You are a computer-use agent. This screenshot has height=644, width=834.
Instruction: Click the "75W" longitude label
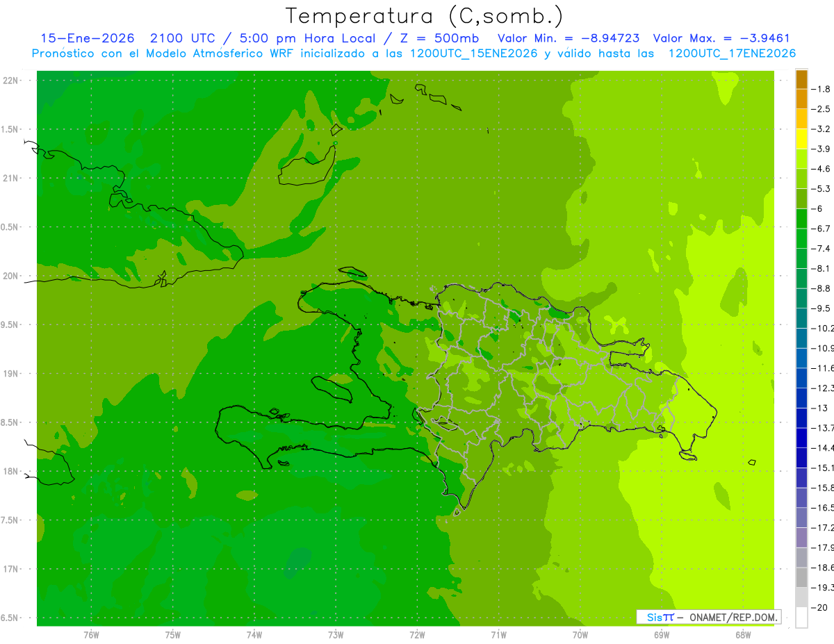(x=173, y=635)
